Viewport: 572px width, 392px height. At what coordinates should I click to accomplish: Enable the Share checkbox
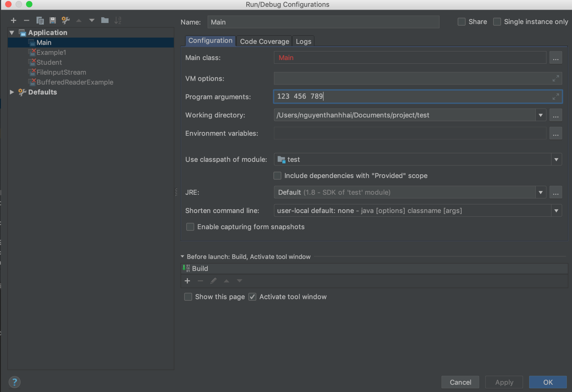(x=462, y=22)
